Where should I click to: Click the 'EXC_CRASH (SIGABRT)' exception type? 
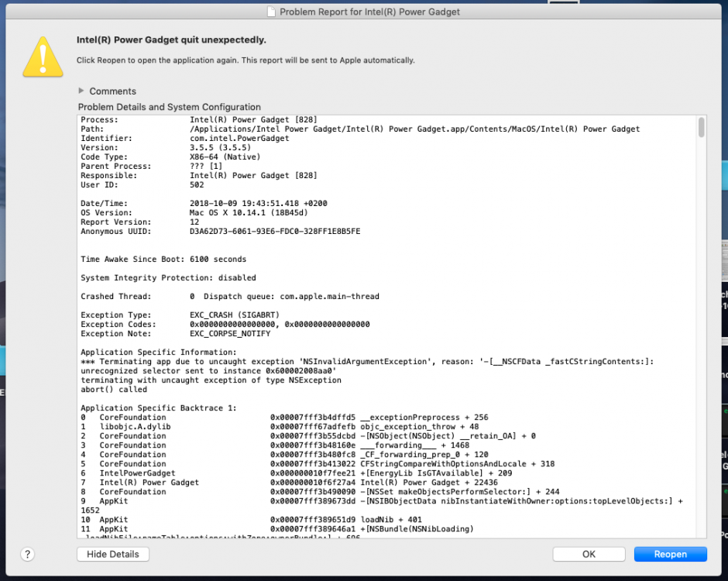(235, 315)
